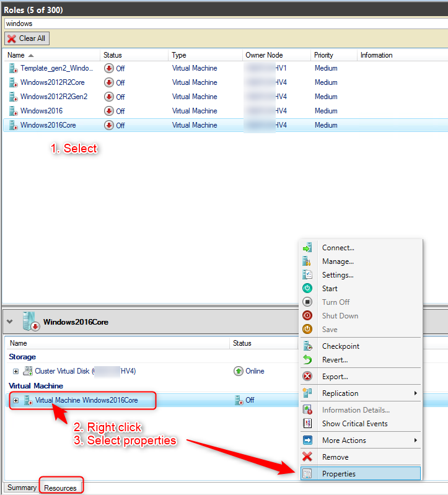Toggle sort arrow on Name column
The image size is (448, 495).
30,56
